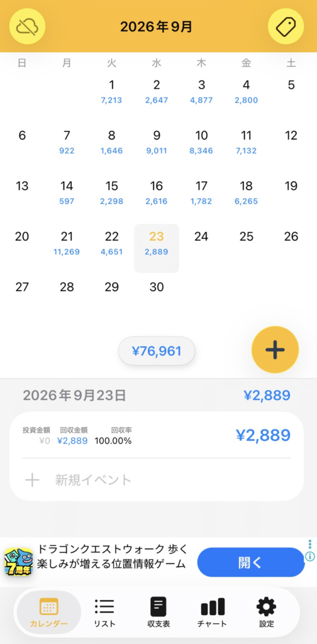This screenshot has width=317, height=644.
Task: Click the 開く ad button
Action: point(251,562)
